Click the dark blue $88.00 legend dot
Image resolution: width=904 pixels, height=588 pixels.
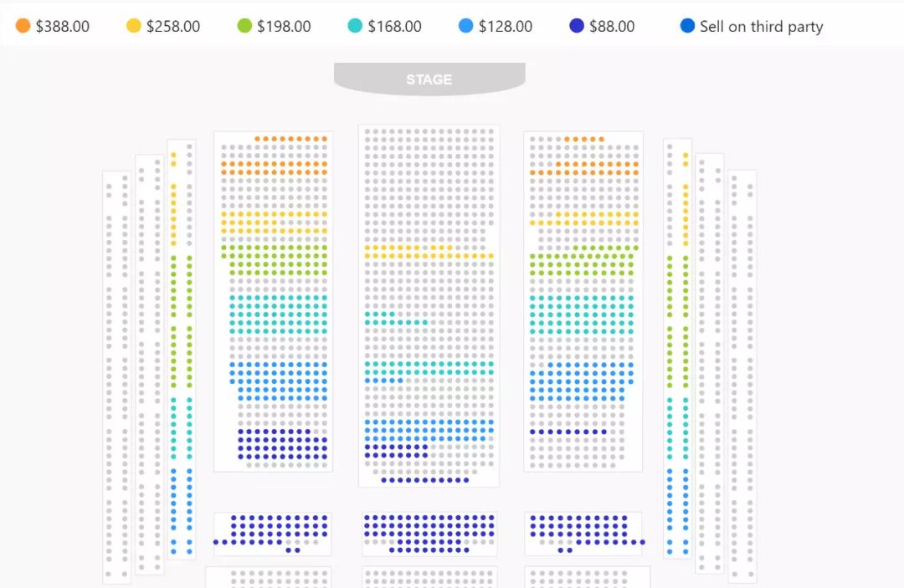pos(577,26)
